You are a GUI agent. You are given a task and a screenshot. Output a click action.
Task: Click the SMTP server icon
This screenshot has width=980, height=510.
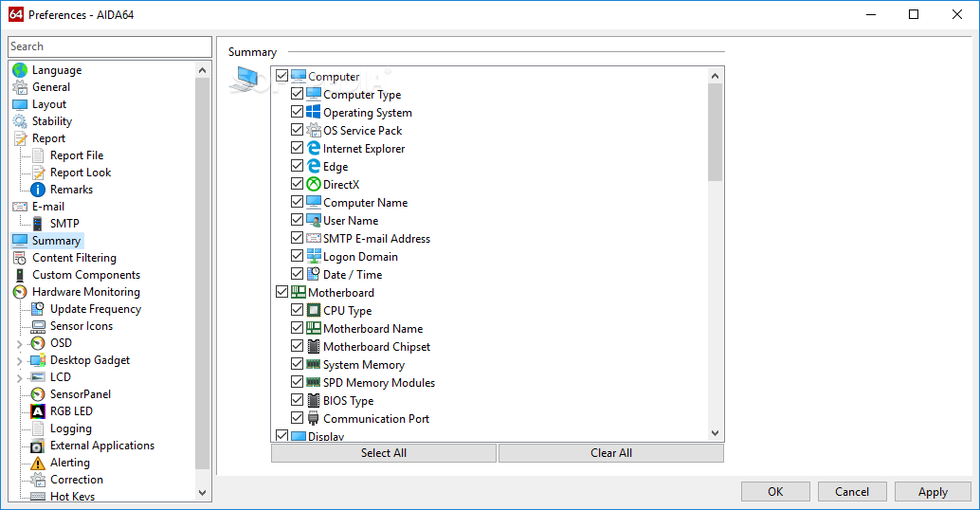pyautogui.click(x=38, y=223)
